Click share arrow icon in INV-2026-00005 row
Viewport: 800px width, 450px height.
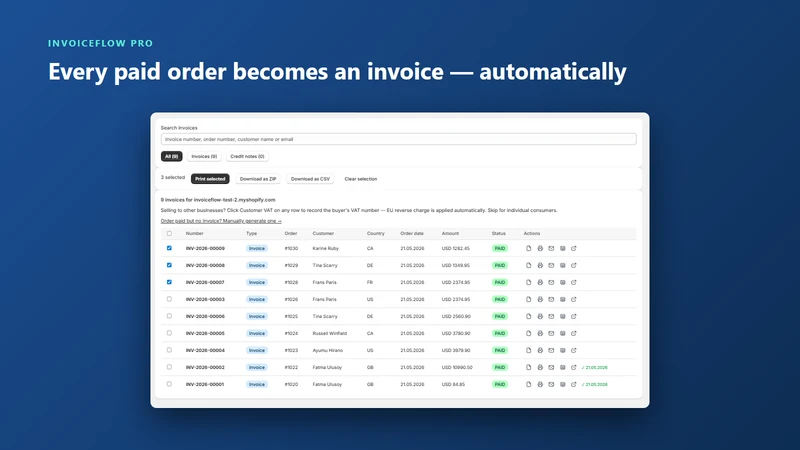click(573, 333)
